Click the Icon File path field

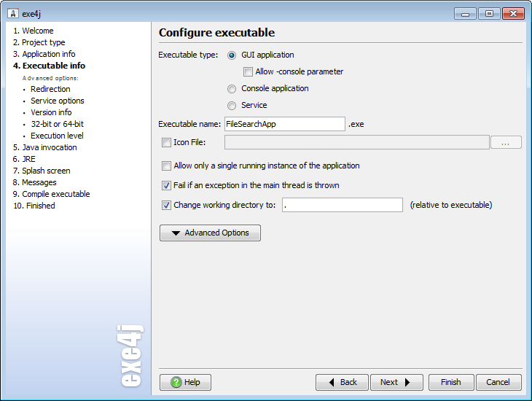(x=356, y=142)
